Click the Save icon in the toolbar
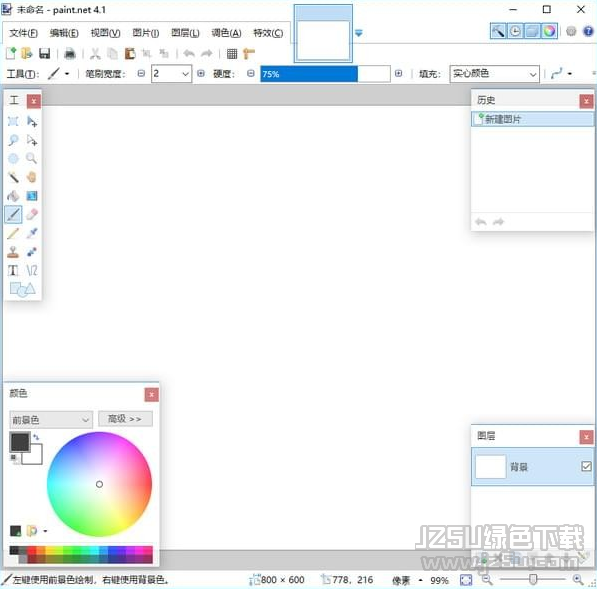 click(x=45, y=54)
